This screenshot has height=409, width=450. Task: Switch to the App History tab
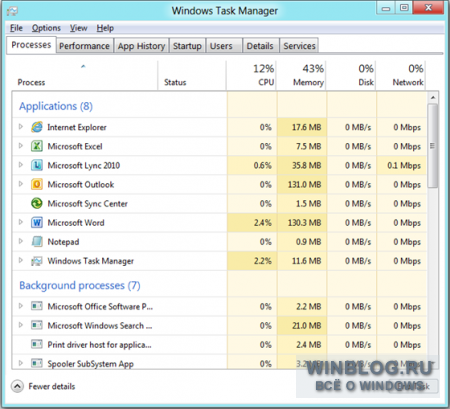click(x=141, y=46)
